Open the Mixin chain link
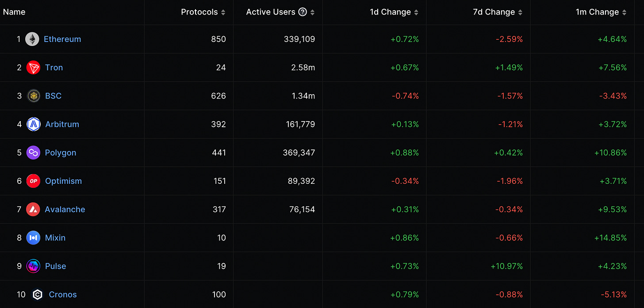Image resolution: width=644 pixels, height=308 pixels. (55, 238)
